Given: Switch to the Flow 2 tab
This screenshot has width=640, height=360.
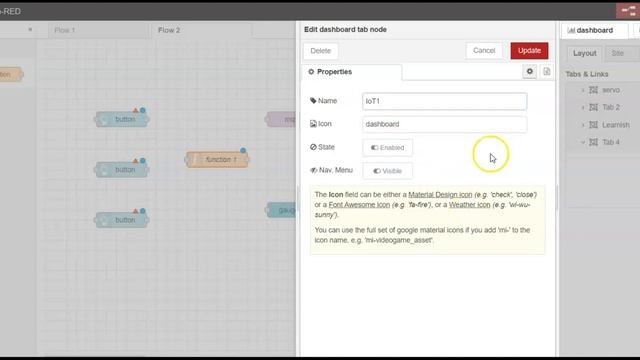Looking at the screenshot, I should (x=202, y=30).
